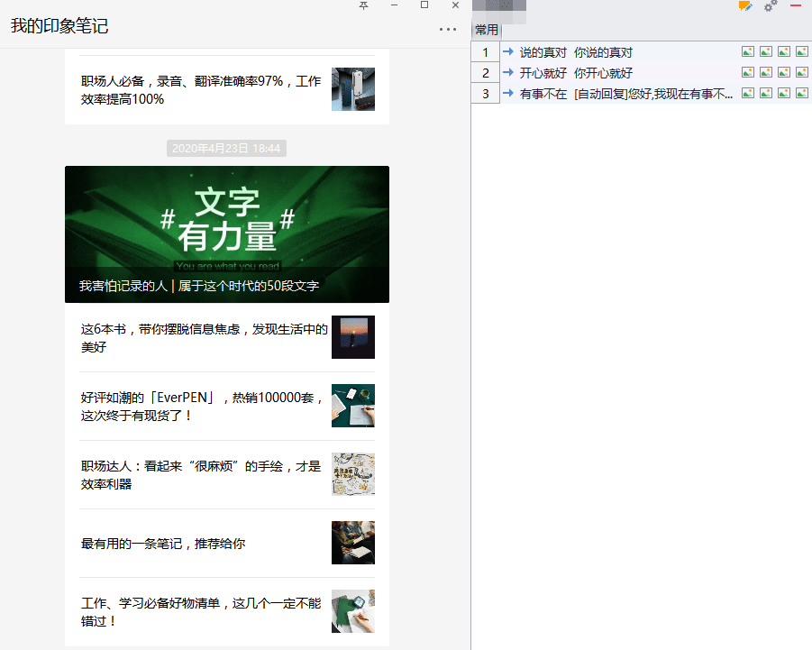812x650 pixels.
Task: Select quick reply text 你开心就好
Action: click(x=603, y=73)
